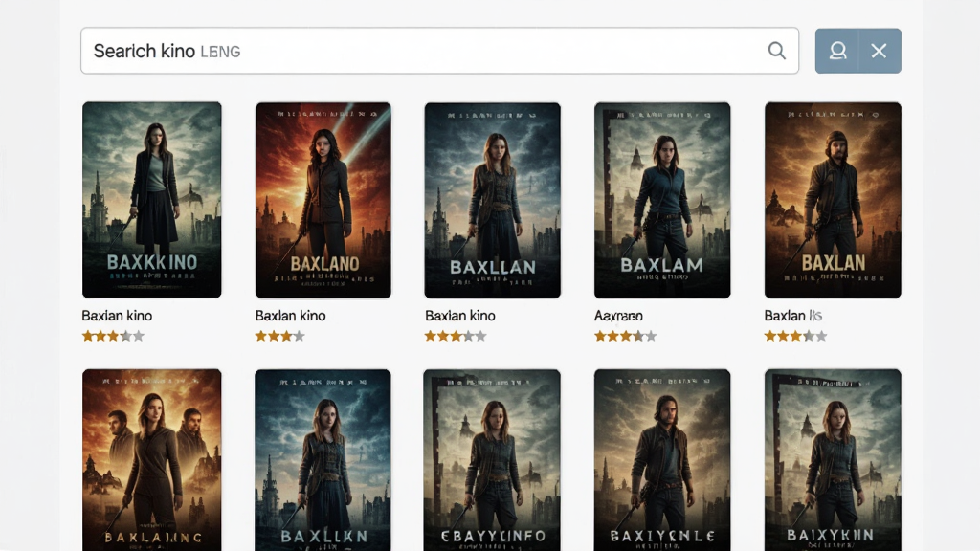Click the Aayrarao title link

(618, 316)
